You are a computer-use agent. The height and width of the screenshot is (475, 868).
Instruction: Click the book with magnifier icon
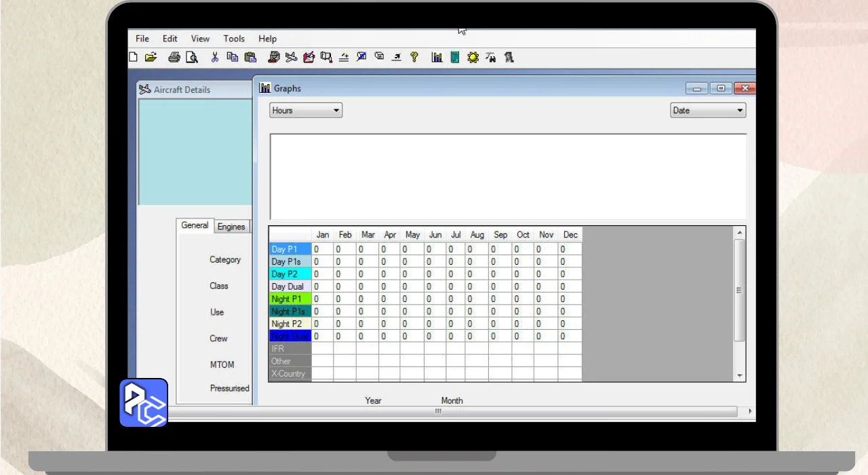click(x=326, y=58)
